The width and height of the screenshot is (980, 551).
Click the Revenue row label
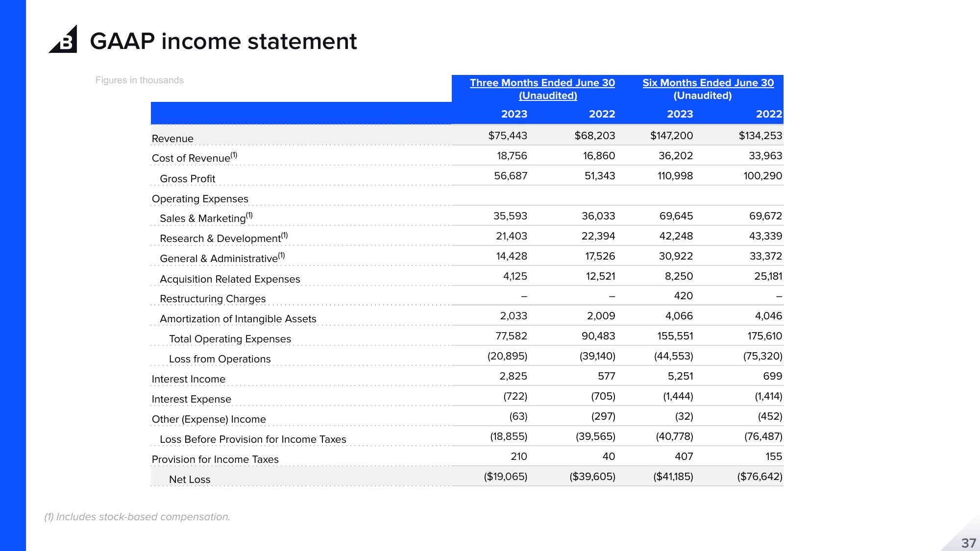click(x=172, y=139)
